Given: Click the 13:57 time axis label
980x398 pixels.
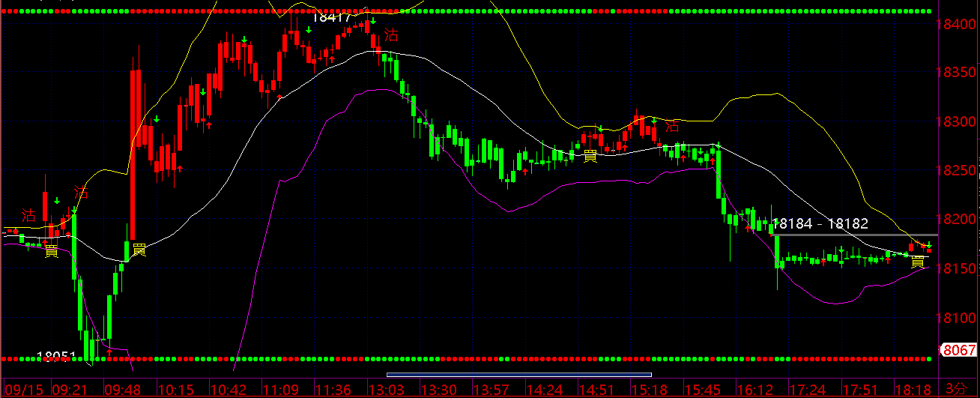Looking at the screenshot, I should [492, 390].
